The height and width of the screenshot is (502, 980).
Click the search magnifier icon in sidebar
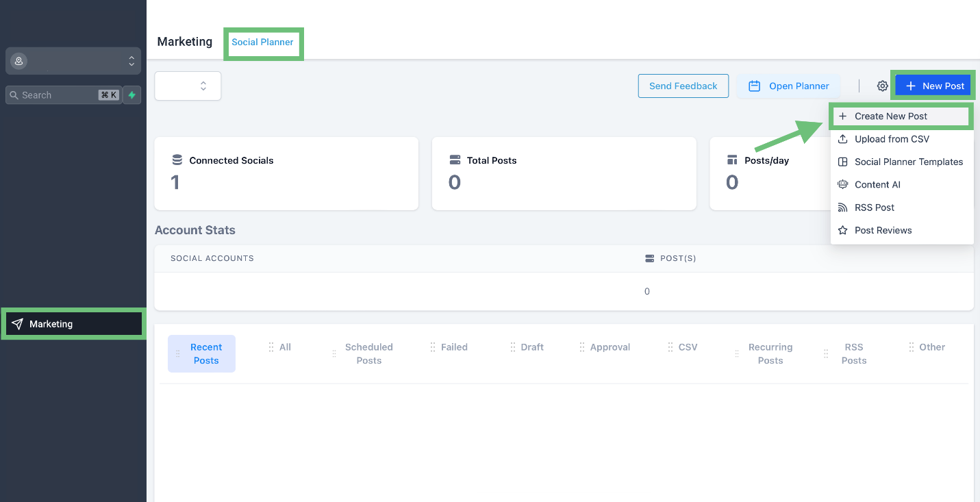14,95
